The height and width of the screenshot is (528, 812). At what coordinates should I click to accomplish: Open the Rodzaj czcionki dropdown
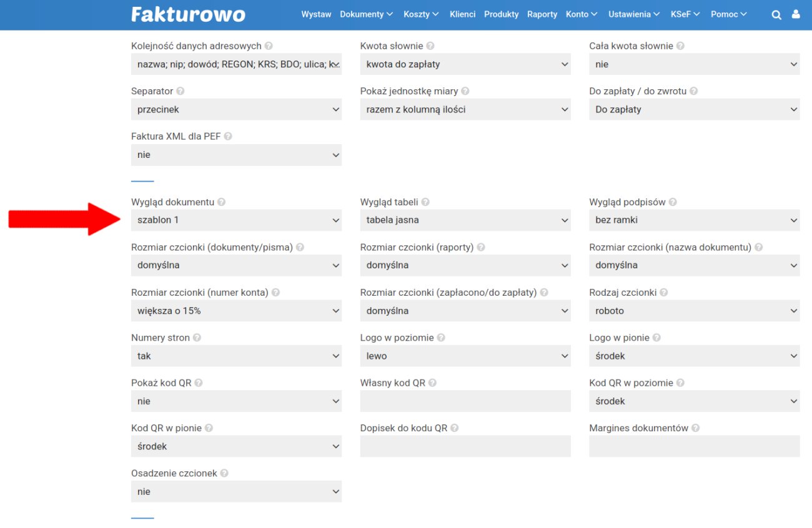coord(694,311)
